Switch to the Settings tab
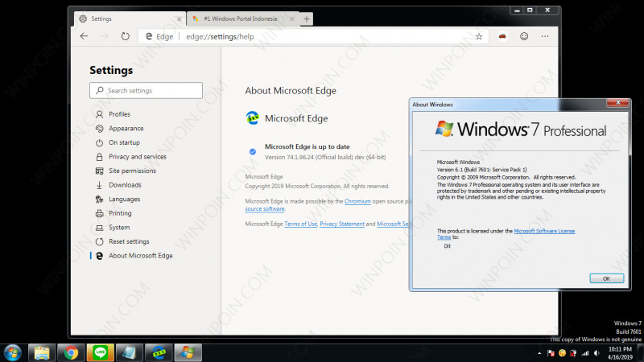Viewport: 644px width, 362px height. (x=130, y=19)
